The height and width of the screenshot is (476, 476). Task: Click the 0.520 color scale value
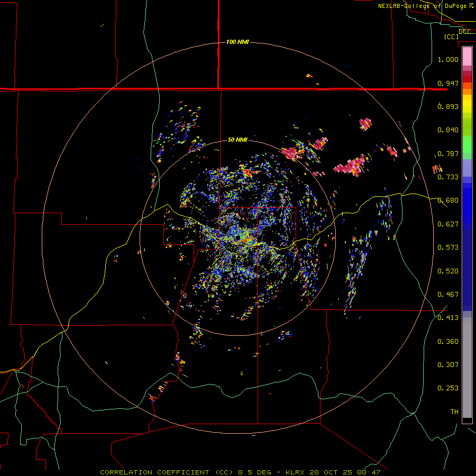448,271
